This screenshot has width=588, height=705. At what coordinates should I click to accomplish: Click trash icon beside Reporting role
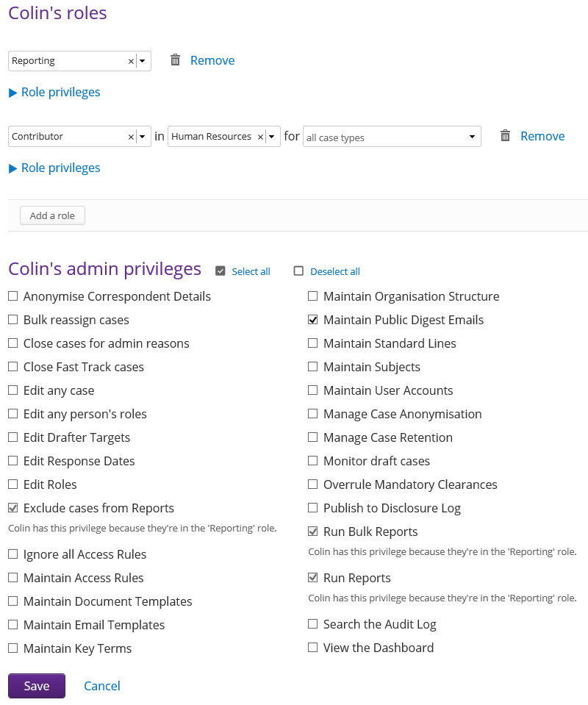(x=175, y=60)
